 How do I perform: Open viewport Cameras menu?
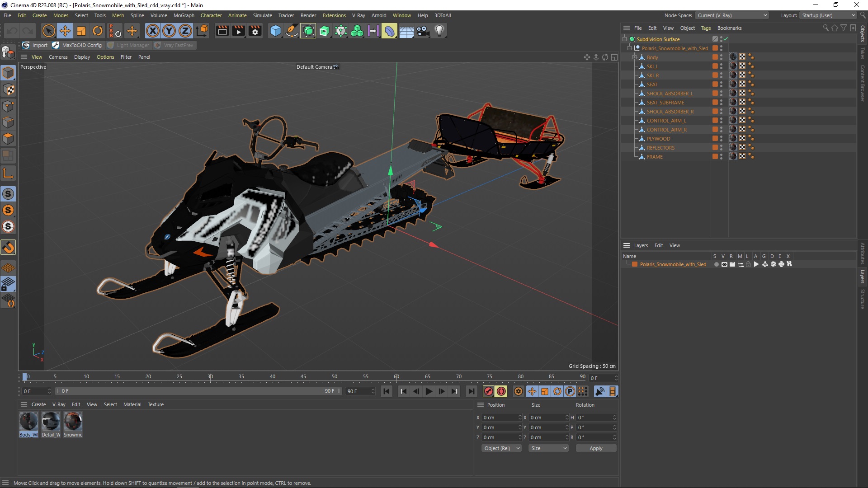pos(58,57)
